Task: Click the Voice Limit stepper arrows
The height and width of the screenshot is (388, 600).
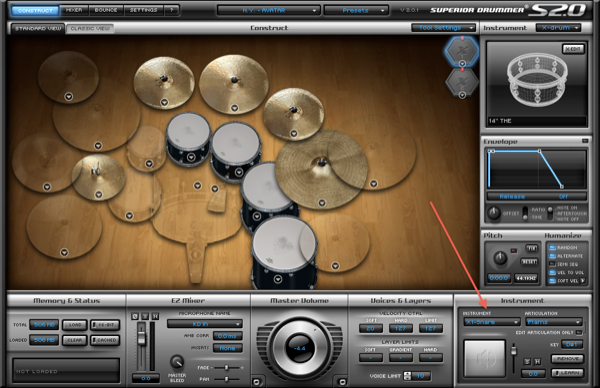Action: [408, 376]
